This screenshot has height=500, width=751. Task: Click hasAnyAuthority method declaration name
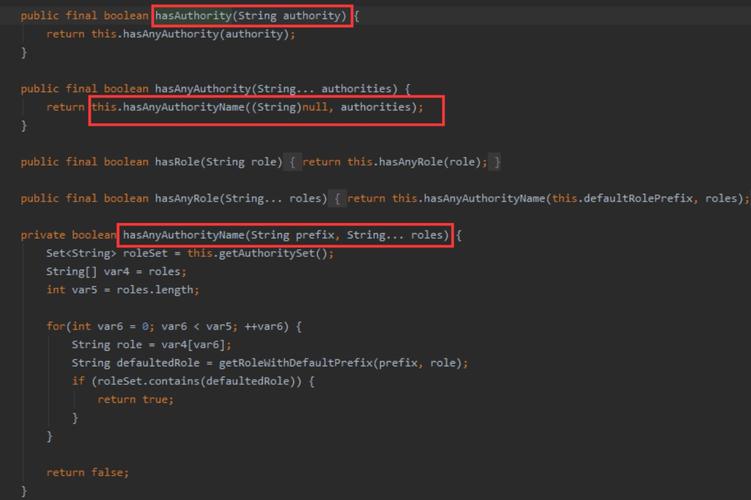pyautogui.click(x=203, y=89)
